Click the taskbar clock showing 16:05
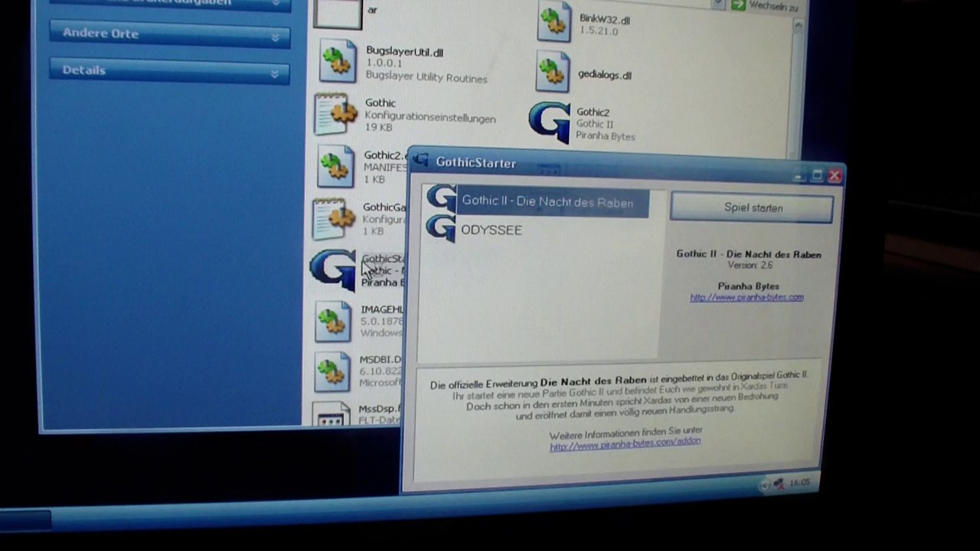980x551 pixels. point(799,483)
